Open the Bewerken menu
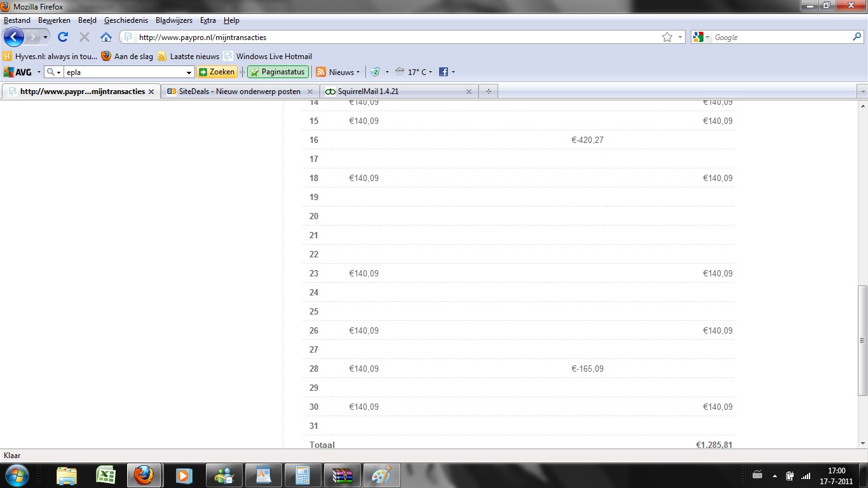Screen dimensions: 868x488 tap(54, 20)
